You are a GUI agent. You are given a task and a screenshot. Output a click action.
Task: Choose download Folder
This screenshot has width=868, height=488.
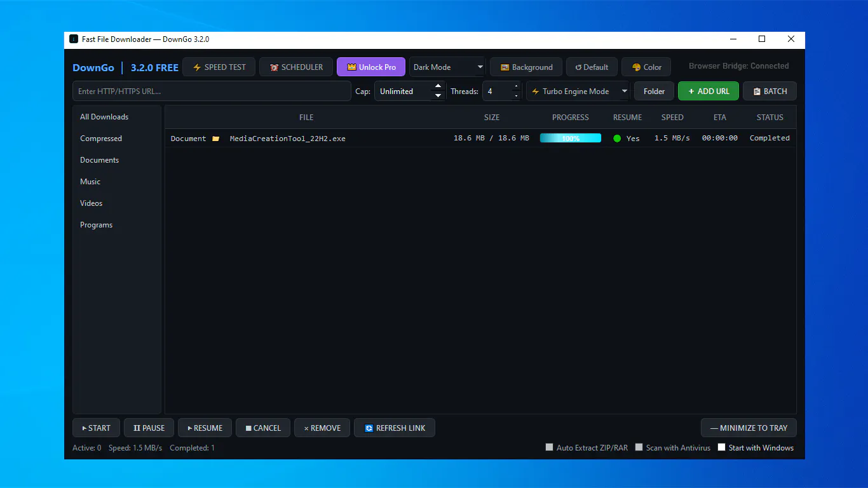(x=654, y=91)
